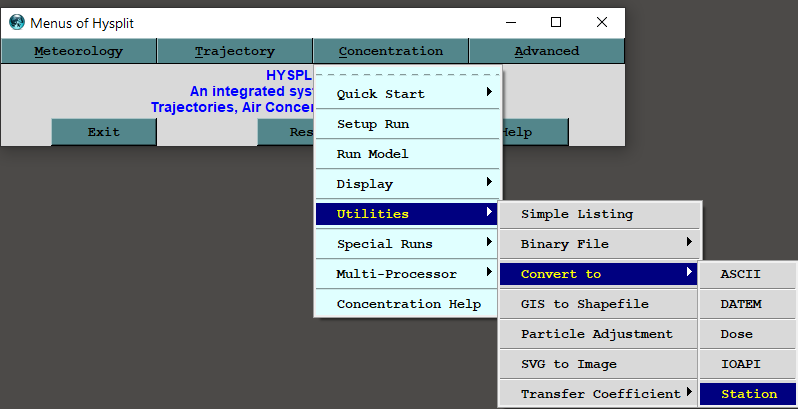Expand the Special Runs submenu
Viewport: 798px width, 409px height.
(407, 244)
